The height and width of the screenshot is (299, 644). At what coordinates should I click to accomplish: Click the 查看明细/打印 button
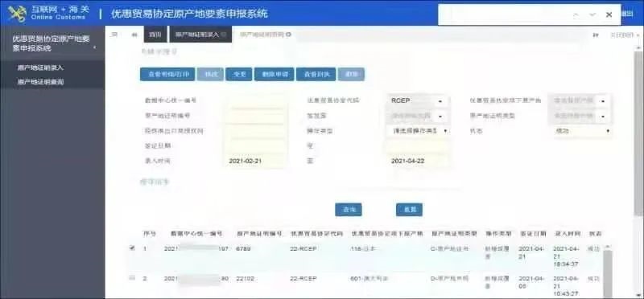(167, 74)
